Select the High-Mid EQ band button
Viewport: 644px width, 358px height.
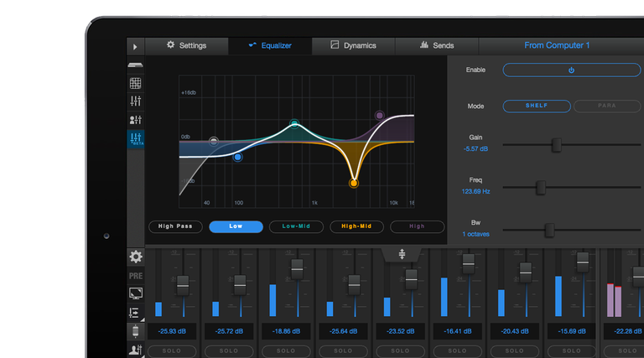coord(356,226)
